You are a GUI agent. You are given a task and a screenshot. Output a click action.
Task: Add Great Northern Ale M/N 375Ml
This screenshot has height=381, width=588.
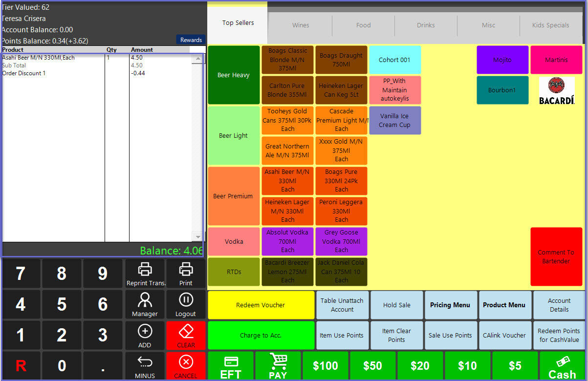pyautogui.click(x=287, y=150)
